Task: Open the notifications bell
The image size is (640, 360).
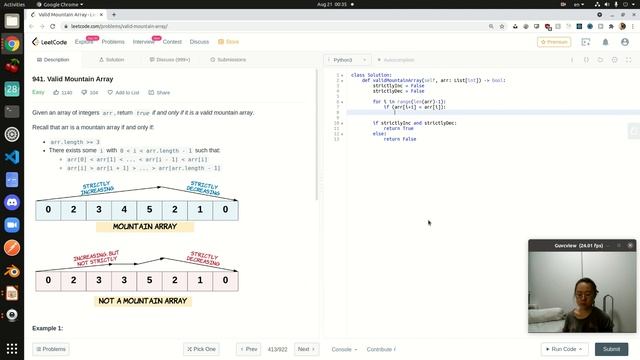Action: tap(605, 42)
